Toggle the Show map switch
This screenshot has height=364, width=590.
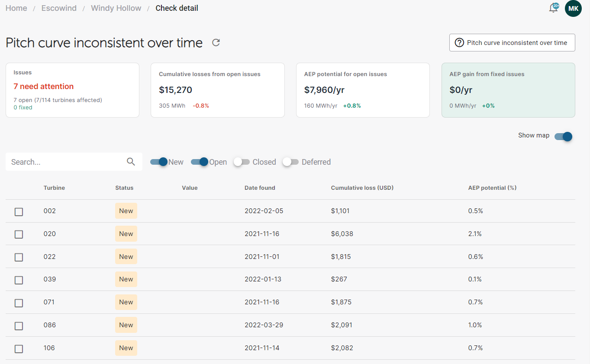563,137
